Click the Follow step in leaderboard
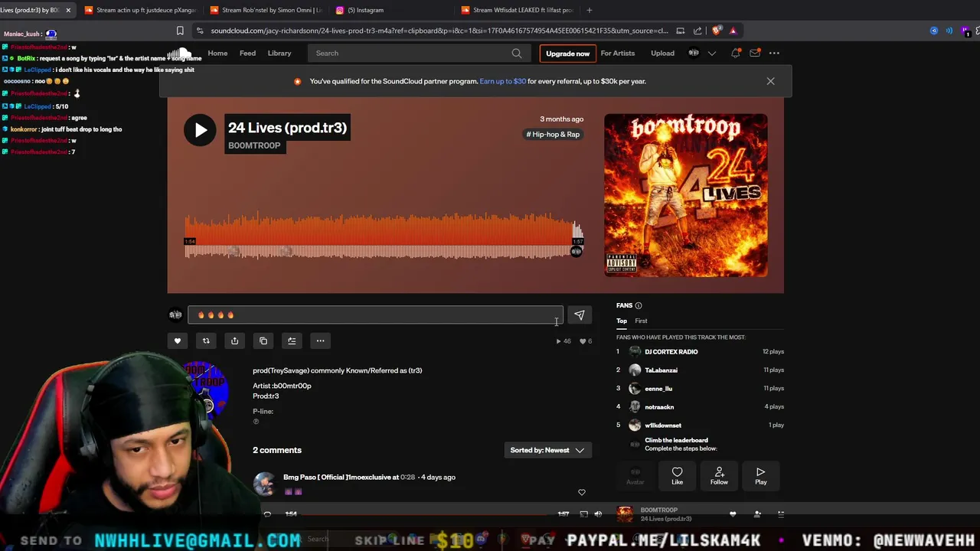 (719, 476)
